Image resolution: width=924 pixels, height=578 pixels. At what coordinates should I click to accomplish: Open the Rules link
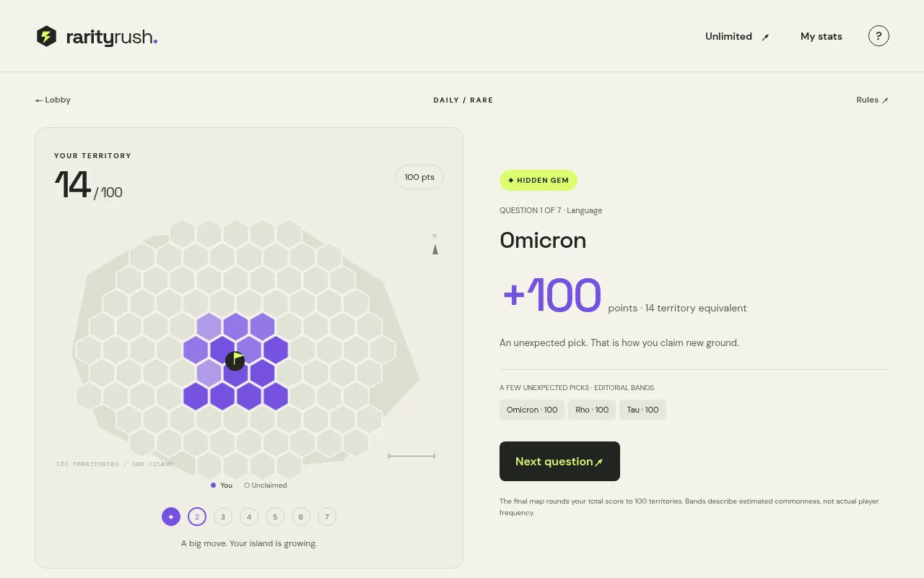pos(872,100)
